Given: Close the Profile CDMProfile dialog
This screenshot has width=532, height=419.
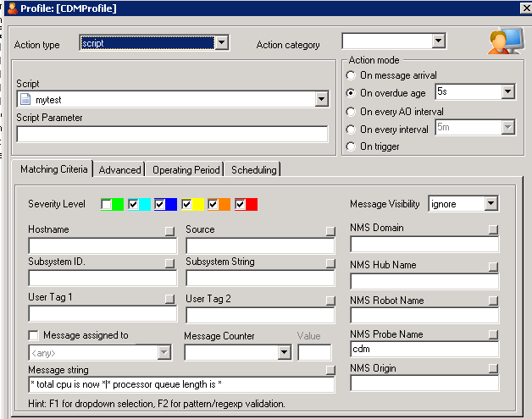Looking at the screenshot, I should (x=527, y=8).
